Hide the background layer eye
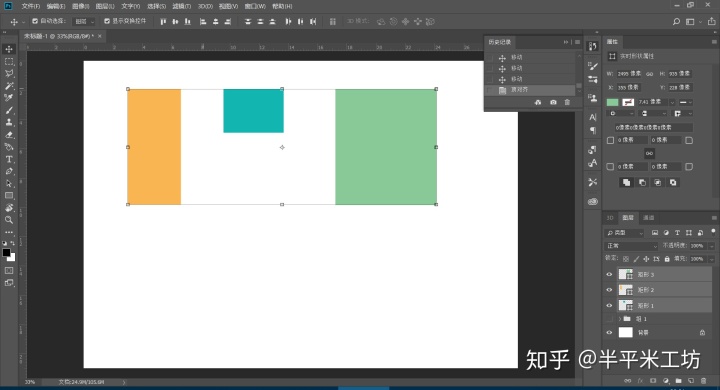This screenshot has height=390, width=720. tap(609, 333)
